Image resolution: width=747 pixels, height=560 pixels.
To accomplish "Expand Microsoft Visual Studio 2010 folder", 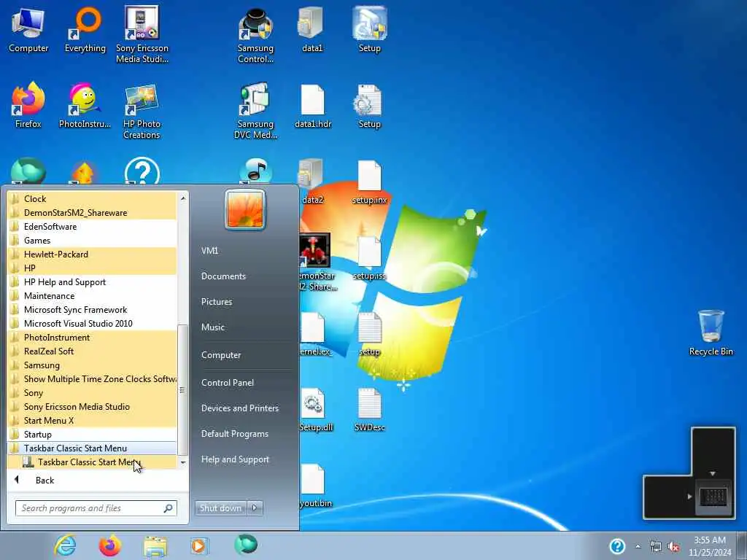I will pyautogui.click(x=92, y=323).
